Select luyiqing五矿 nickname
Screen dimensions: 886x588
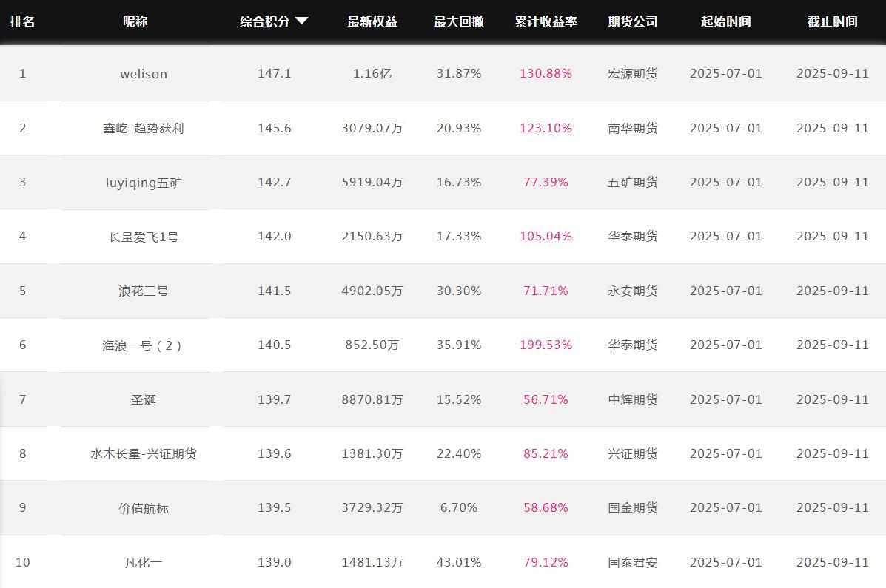144,183
